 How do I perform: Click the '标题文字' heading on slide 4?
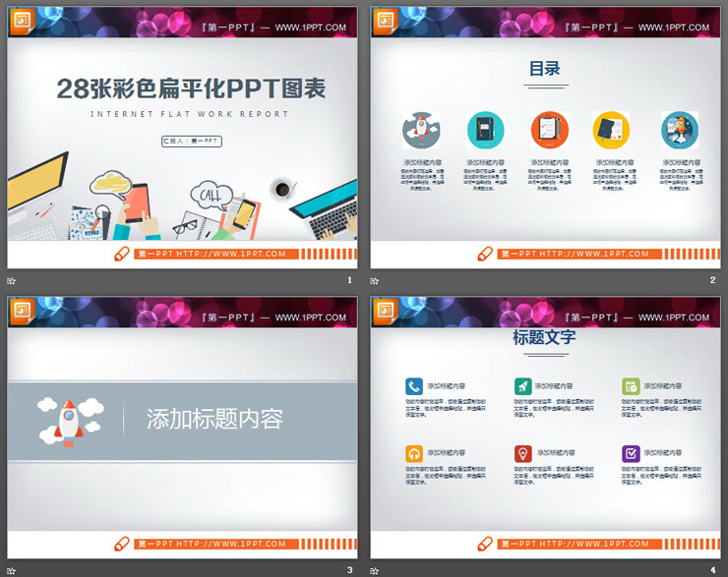(x=544, y=338)
